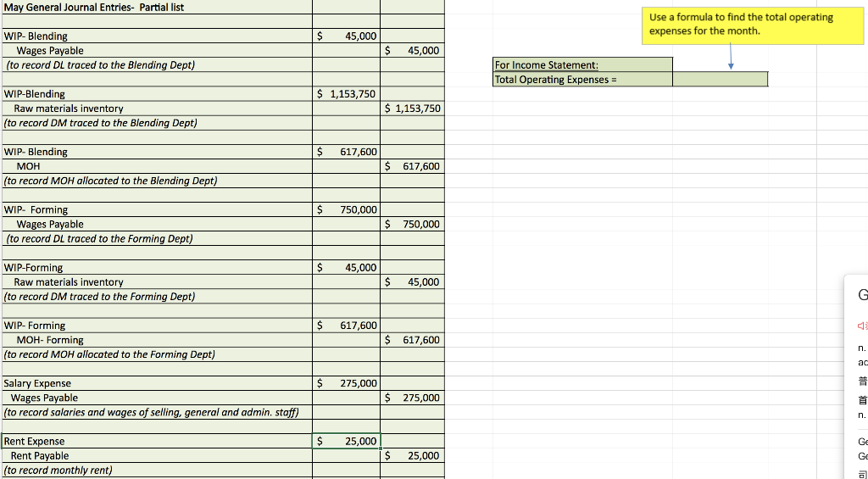This screenshot has height=479, width=868.
Task: Click "(to record monthly rent)" description
Action: point(58,471)
